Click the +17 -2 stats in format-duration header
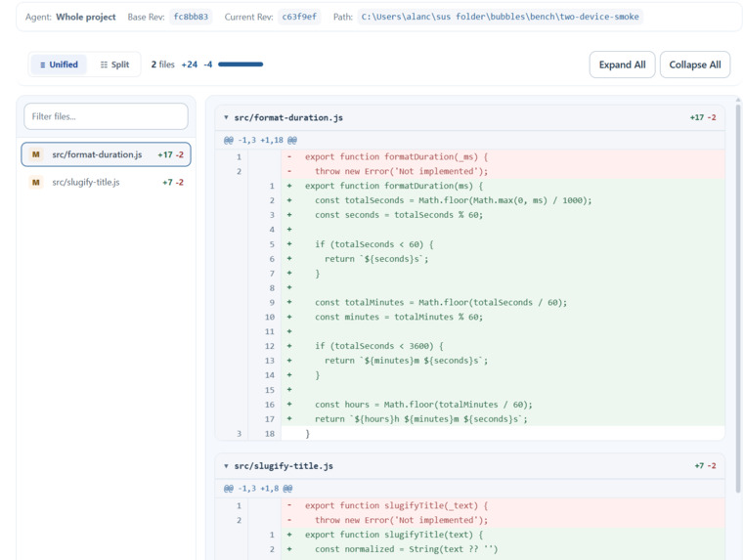 click(x=703, y=117)
